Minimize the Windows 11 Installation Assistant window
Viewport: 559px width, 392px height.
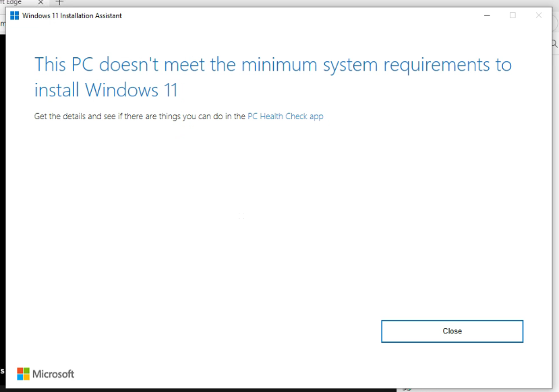tap(487, 15)
